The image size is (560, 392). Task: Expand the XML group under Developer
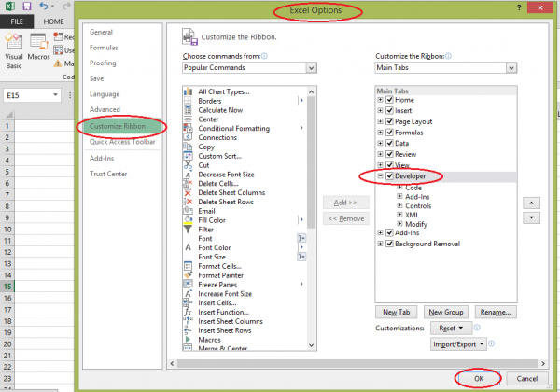click(x=400, y=215)
